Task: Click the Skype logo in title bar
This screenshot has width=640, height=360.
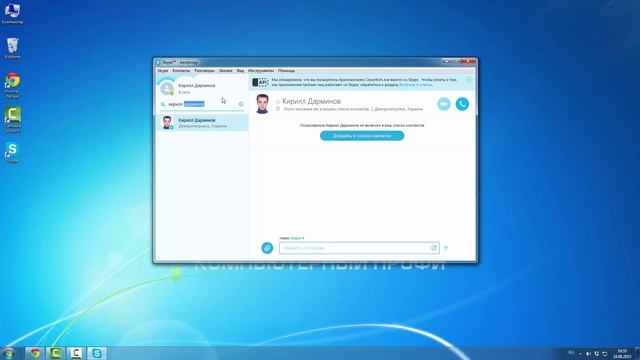Action: pyautogui.click(x=158, y=62)
